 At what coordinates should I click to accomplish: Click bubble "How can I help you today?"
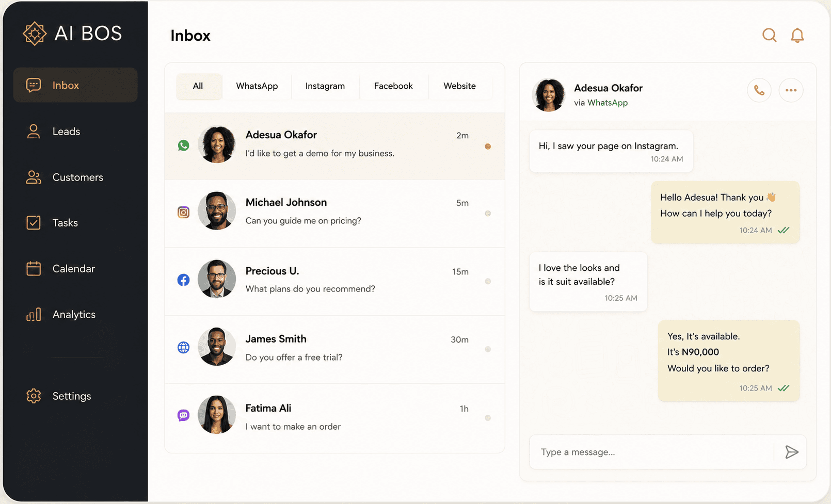[x=725, y=212]
